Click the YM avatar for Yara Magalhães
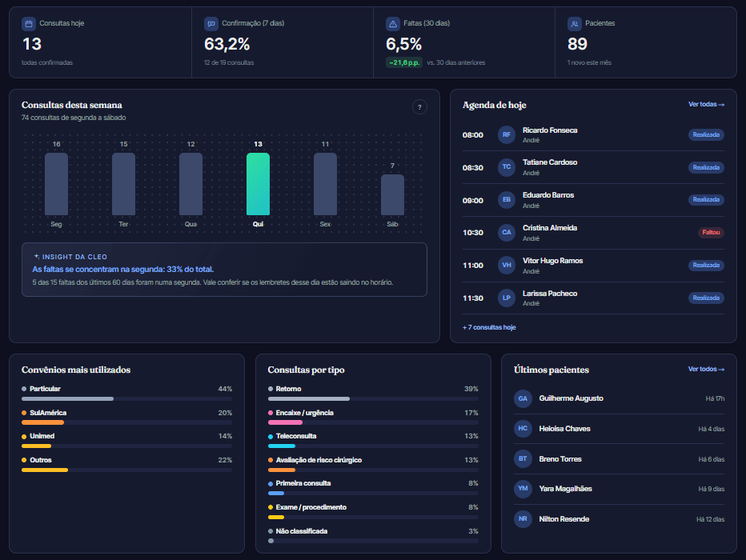Viewport: 746px width, 560px height. coord(523,489)
